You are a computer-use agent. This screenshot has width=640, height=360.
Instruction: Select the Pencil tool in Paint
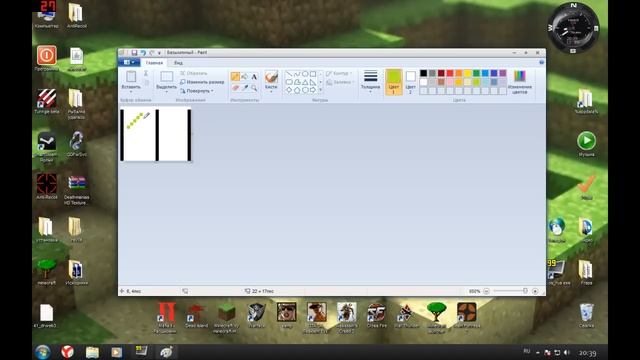point(235,77)
